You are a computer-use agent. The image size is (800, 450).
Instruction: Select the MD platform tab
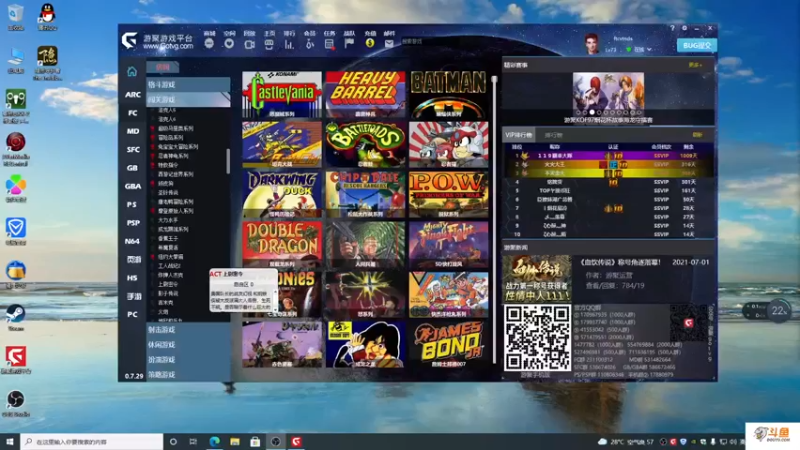click(133, 131)
